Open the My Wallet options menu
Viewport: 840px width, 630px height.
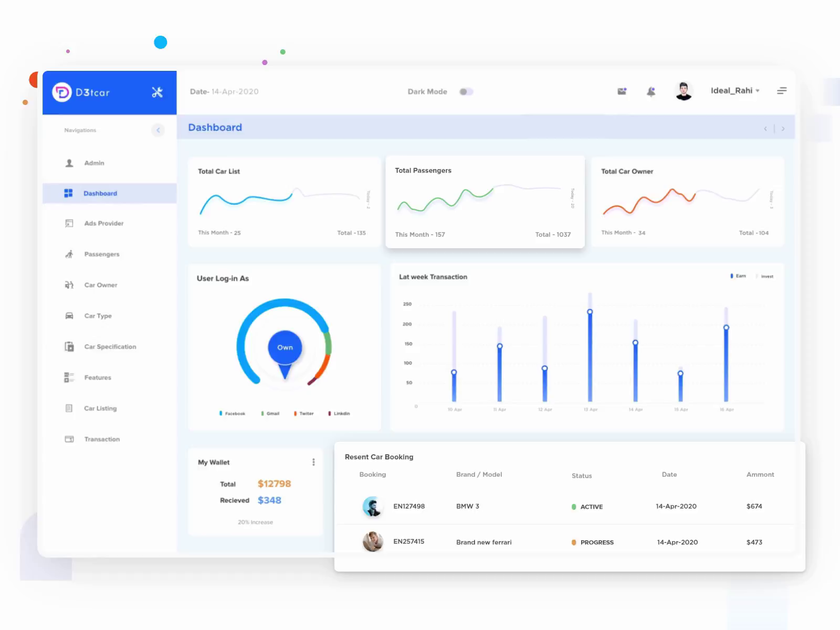[314, 462]
